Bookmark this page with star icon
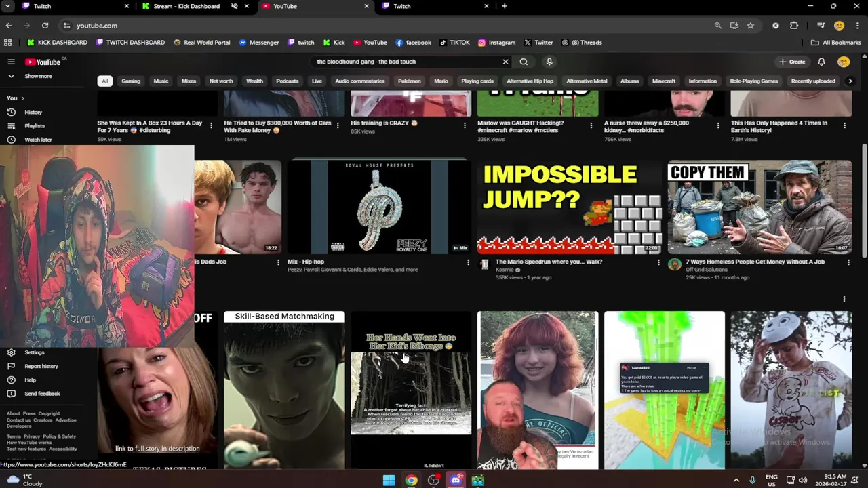Screen dimensions: 868x488 pyautogui.click(x=750, y=26)
